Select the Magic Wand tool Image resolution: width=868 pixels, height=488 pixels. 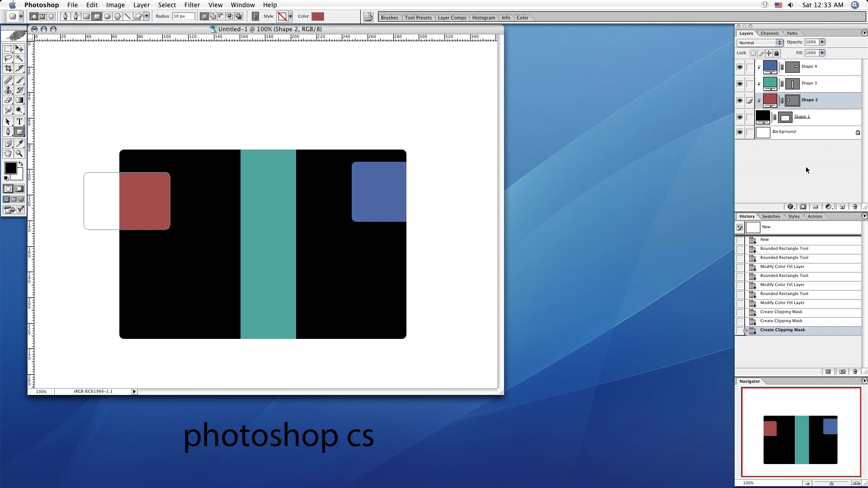[x=19, y=58]
